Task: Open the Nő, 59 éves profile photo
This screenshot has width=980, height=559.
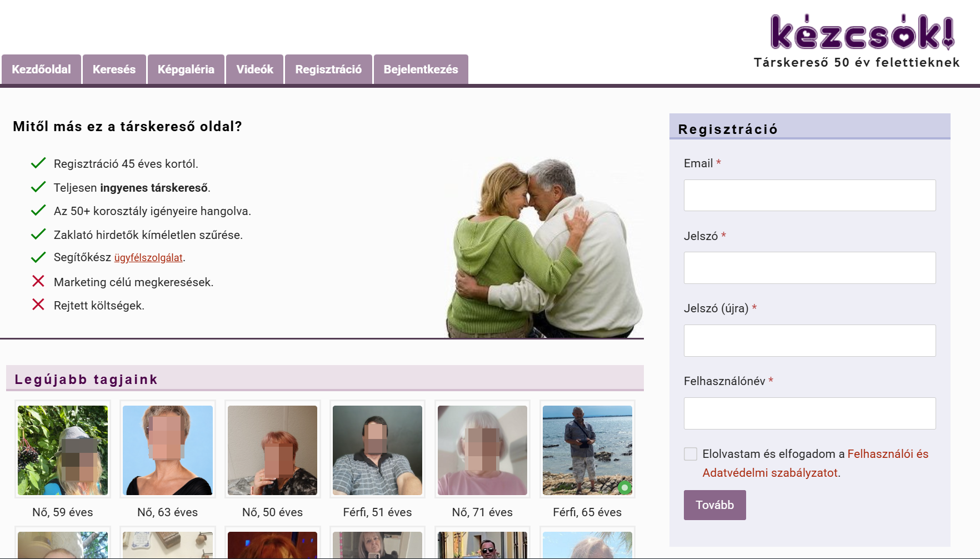Action: tap(63, 450)
